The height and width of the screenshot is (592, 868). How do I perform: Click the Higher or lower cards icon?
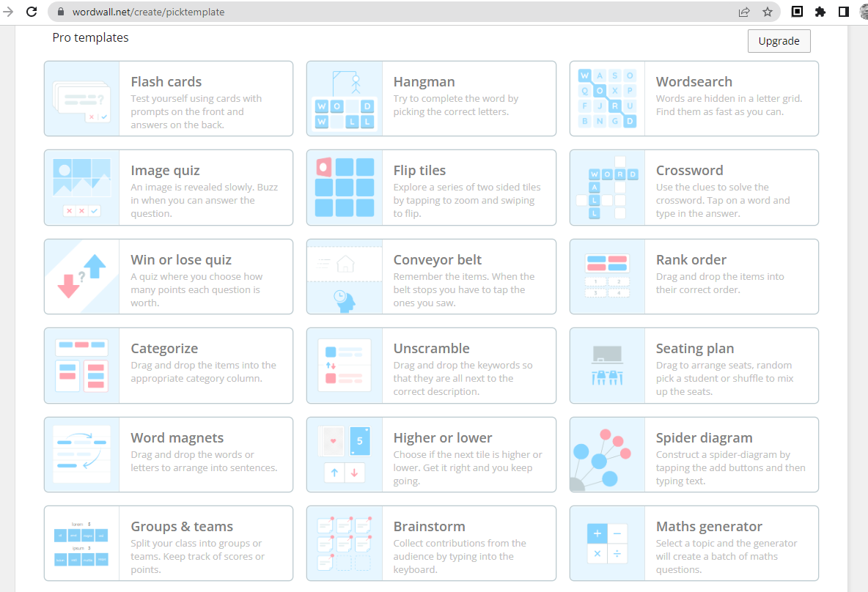pos(344,455)
